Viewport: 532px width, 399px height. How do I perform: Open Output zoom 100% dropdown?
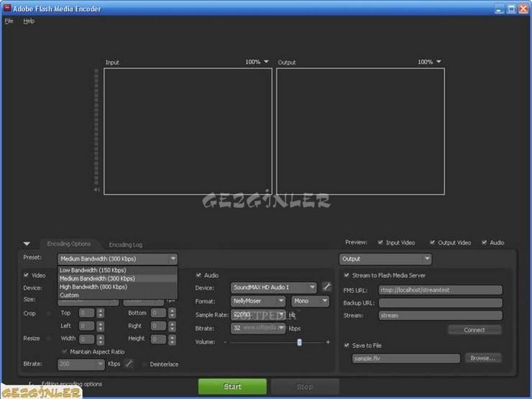429,62
